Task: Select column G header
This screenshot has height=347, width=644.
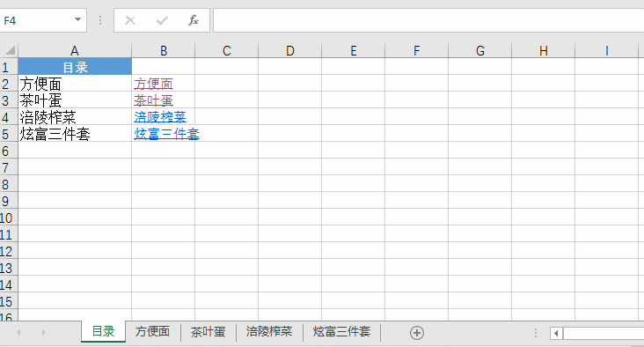Action: point(480,50)
